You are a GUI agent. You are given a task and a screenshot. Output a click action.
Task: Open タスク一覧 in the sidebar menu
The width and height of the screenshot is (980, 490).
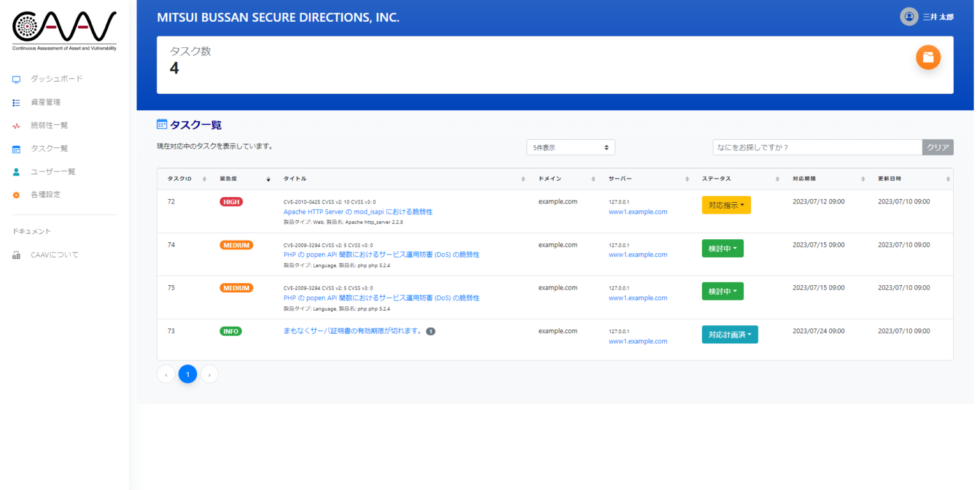(x=49, y=149)
